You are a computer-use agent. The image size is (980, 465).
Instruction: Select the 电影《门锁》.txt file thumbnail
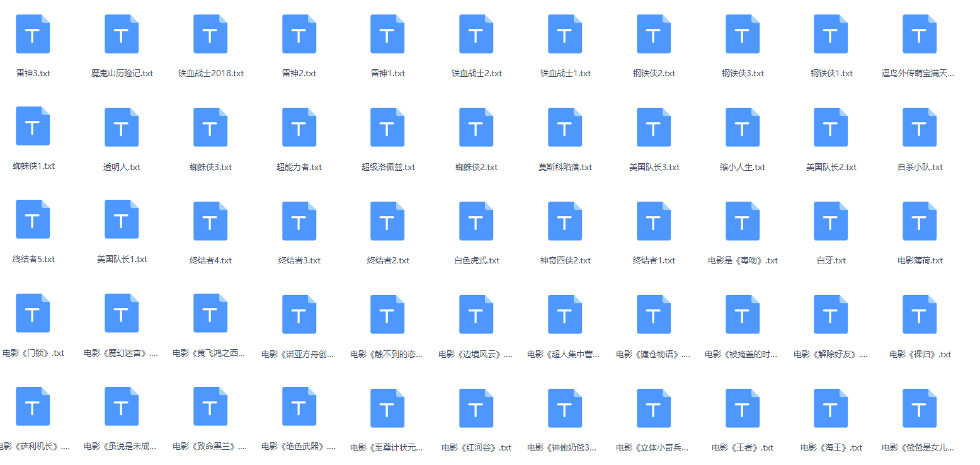coord(33,313)
